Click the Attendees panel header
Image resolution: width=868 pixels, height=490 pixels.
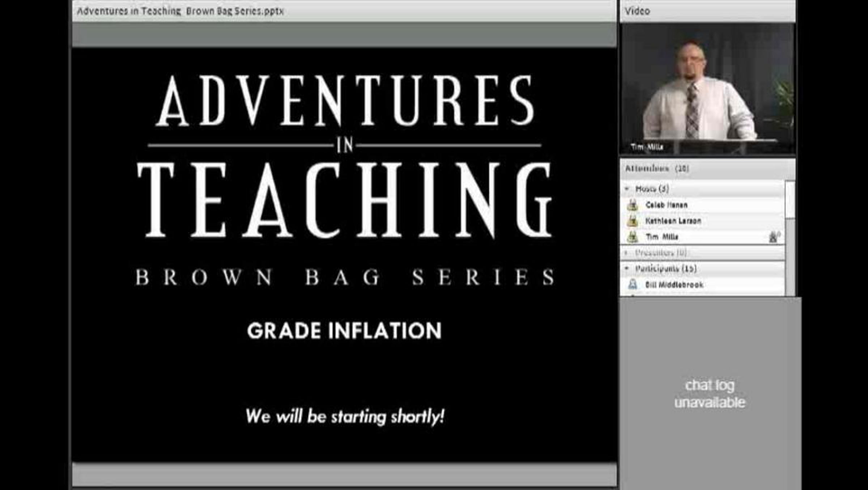click(657, 169)
